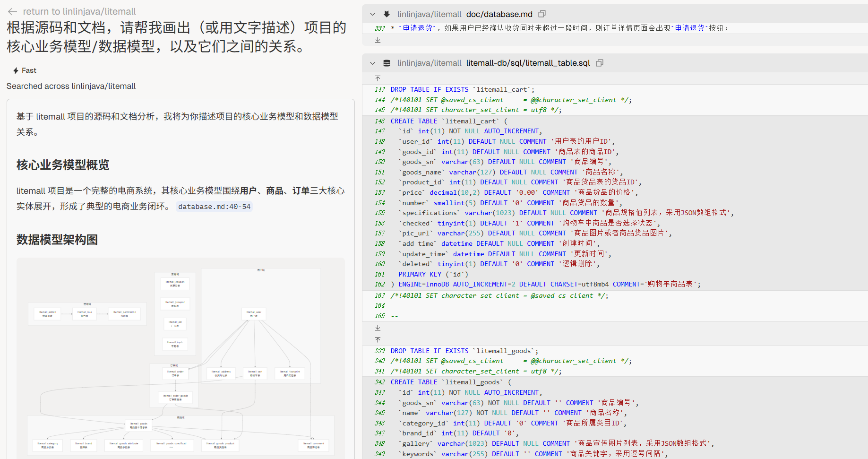Load more lines below line 333
The image size is (868, 459).
[378, 40]
